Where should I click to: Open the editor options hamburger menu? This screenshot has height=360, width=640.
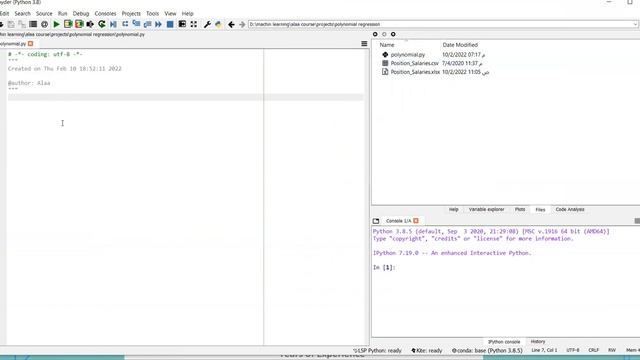[364, 44]
